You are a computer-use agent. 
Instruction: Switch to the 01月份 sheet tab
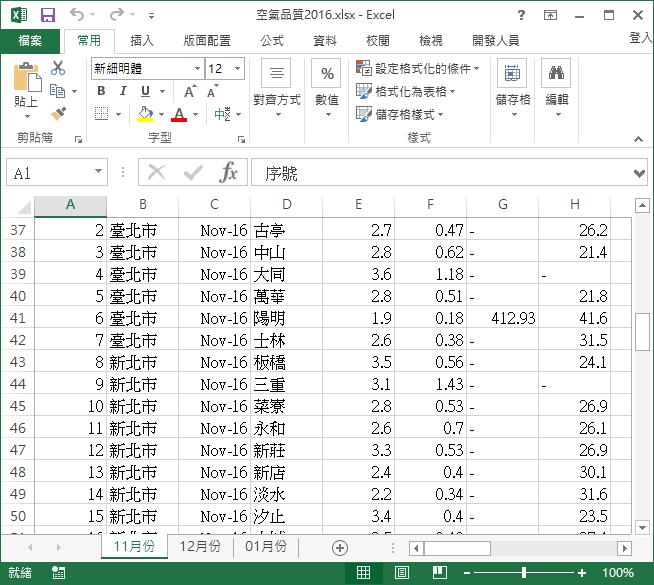pyautogui.click(x=266, y=547)
